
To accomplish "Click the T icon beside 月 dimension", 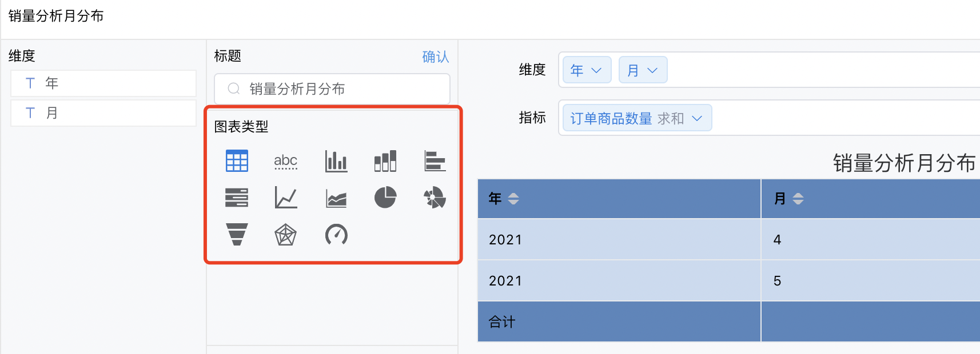I will tap(30, 113).
